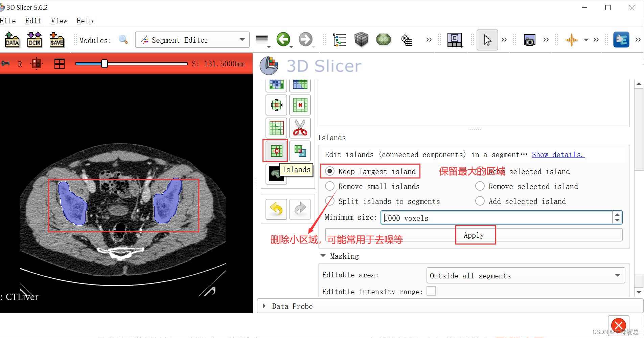This screenshot has width=644, height=338.
Task: Expand the Data Probe section
Action: [x=264, y=306]
